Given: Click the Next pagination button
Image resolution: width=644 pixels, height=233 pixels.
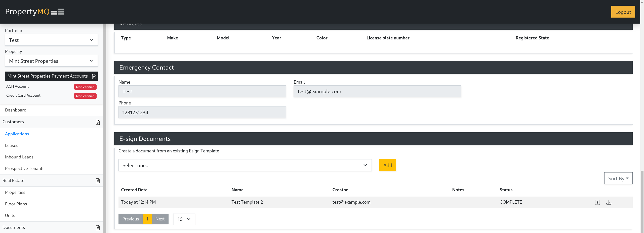Looking at the screenshot, I should coord(160,219).
